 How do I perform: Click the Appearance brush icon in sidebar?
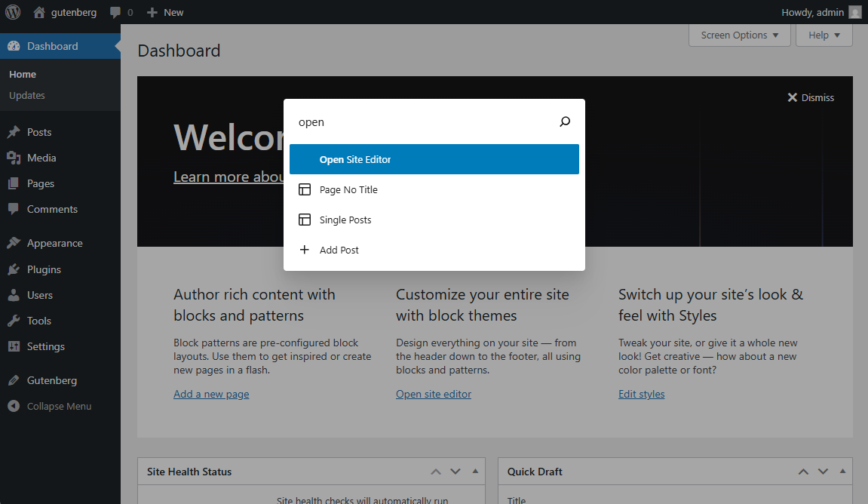point(14,243)
